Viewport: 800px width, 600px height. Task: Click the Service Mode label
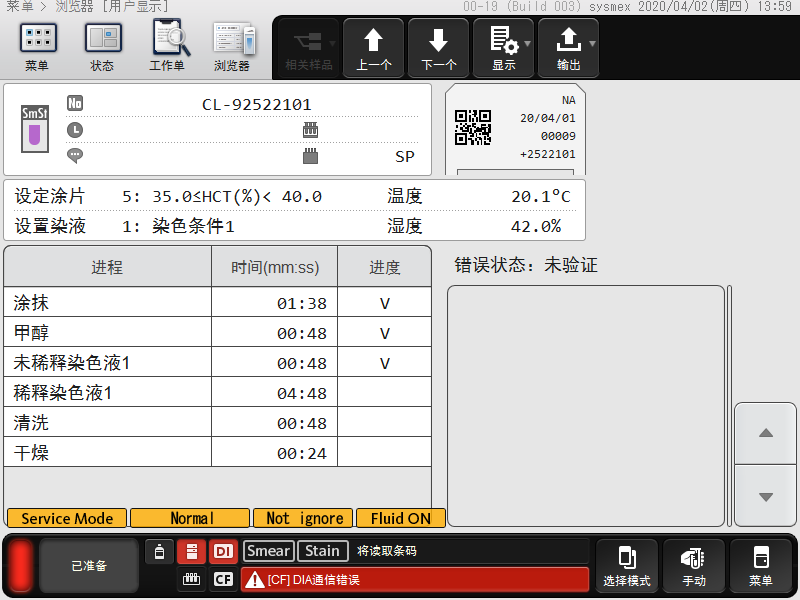[x=67, y=518]
